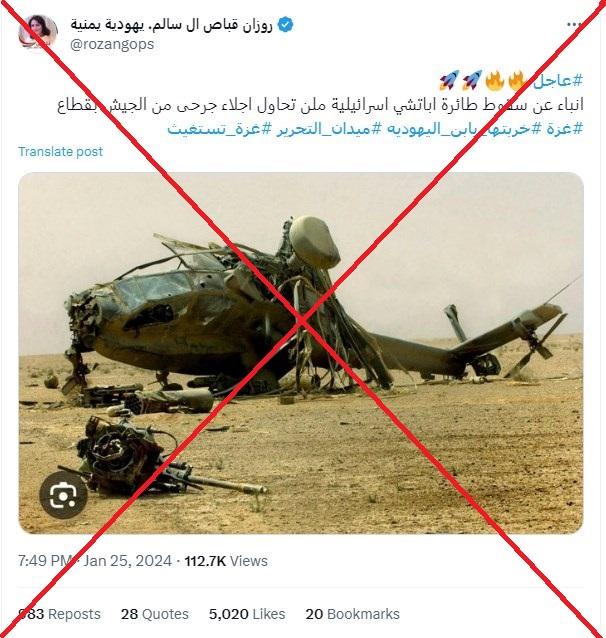Screen dimensions: 606x638
Task: Click the blue verified badge icon
Action: pyautogui.click(x=285, y=25)
